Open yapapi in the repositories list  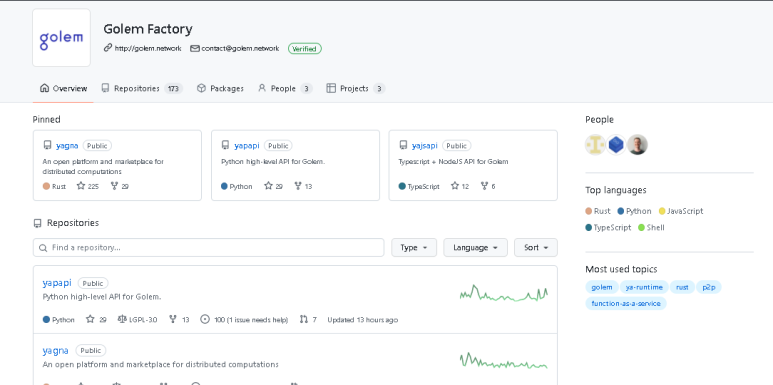[57, 282]
